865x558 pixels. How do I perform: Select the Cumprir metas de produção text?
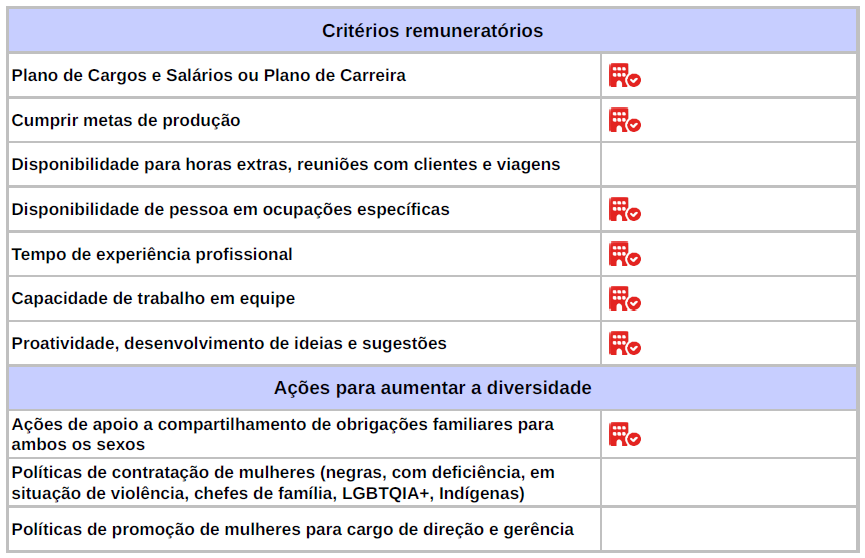pos(126,121)
